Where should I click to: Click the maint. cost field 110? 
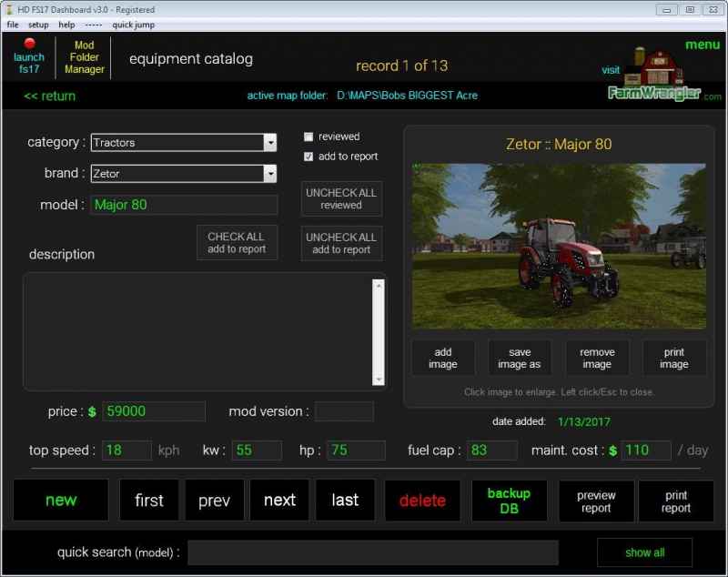646,450
